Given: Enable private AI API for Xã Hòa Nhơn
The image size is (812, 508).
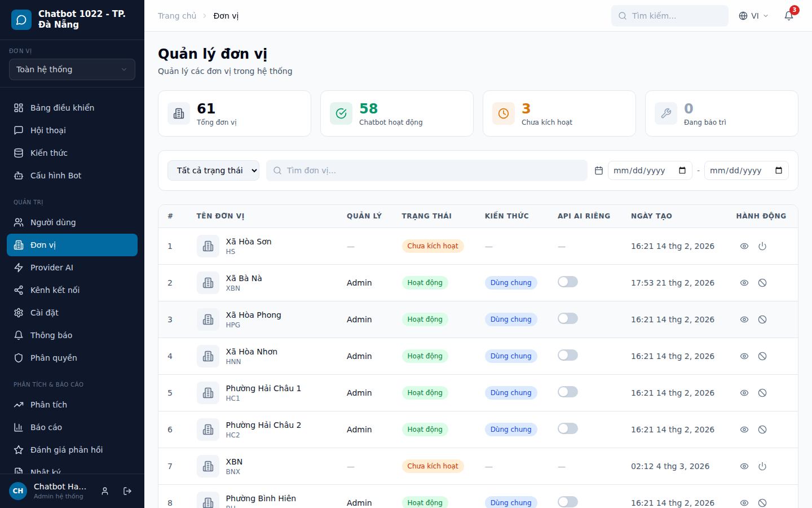Looking at the screenshot, I should click(568, 356).
